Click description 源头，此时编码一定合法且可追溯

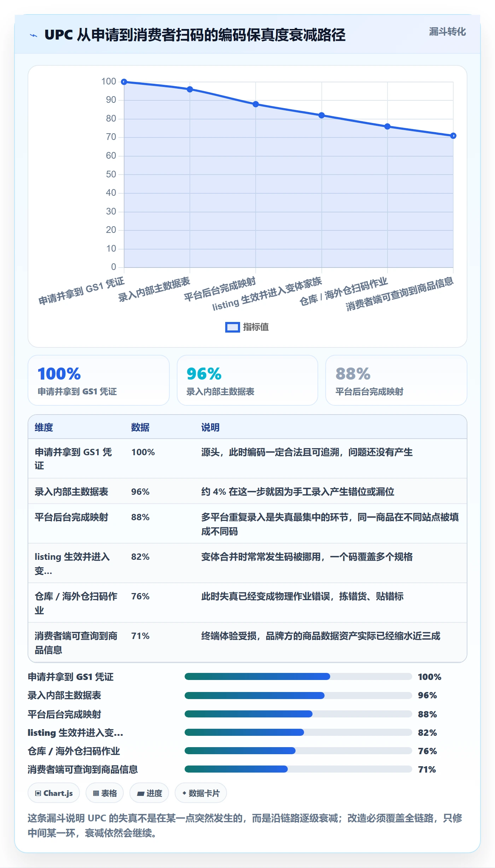point(307,452)
